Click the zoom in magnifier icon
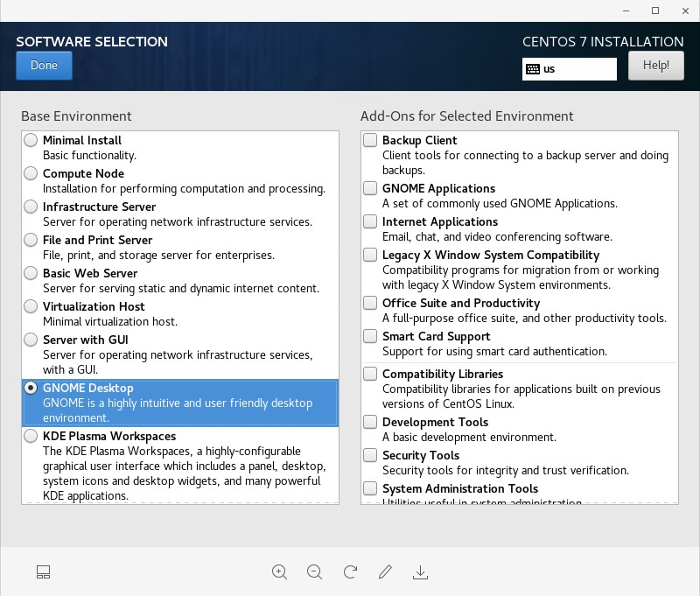The height and width of the screenshot is (596, 700). click(279, 571)
